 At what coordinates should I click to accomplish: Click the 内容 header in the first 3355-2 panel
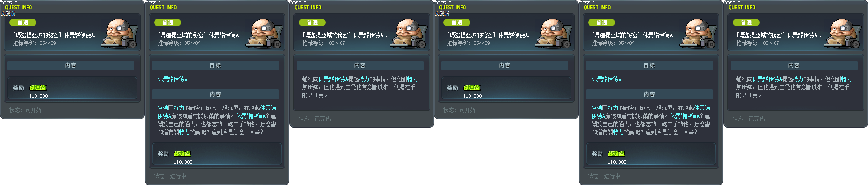[x=360, y=66]
